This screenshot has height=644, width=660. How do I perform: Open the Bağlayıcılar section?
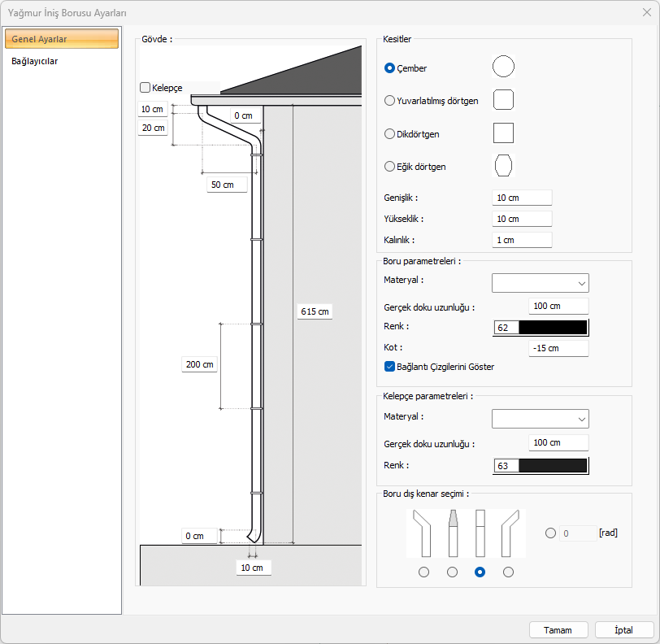(x=35, y=61)
